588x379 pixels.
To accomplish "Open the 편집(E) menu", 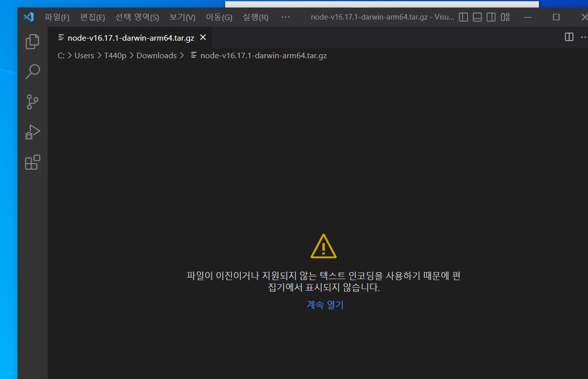I will pos(93,17).
